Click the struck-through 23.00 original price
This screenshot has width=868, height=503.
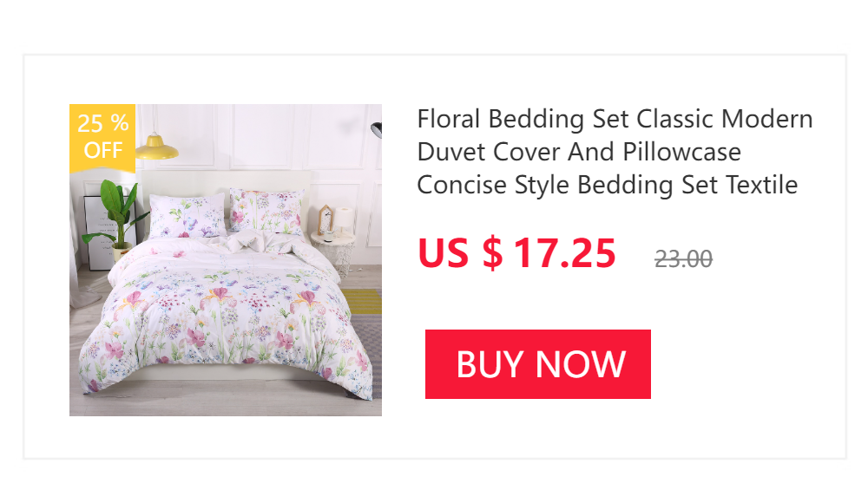[x=683, y=259]
